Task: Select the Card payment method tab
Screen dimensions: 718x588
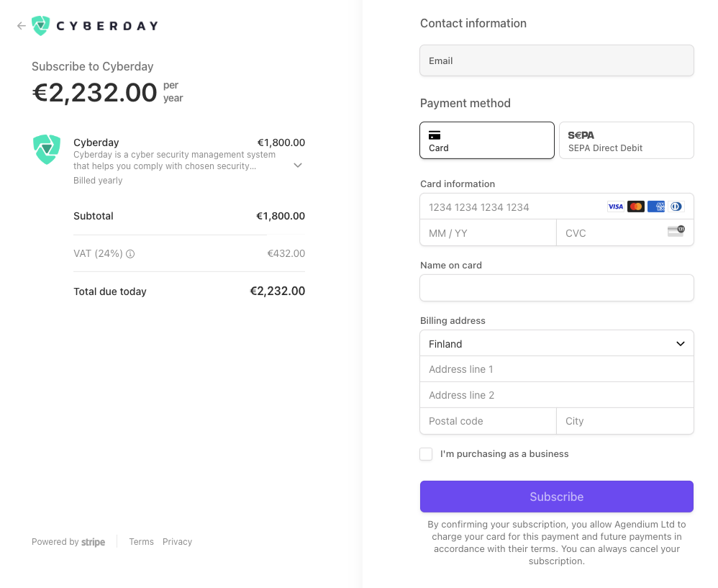Action: pyautogui.click(x=487, y=140)
